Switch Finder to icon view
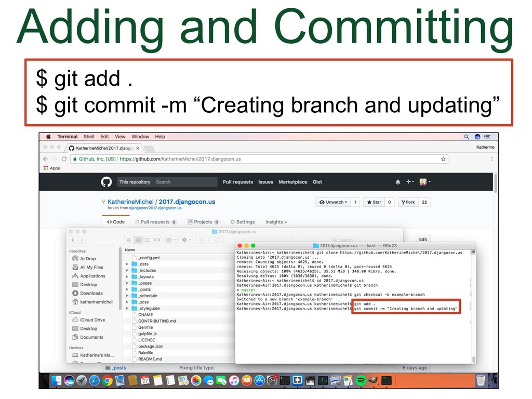532x399 pixels. 129,240
